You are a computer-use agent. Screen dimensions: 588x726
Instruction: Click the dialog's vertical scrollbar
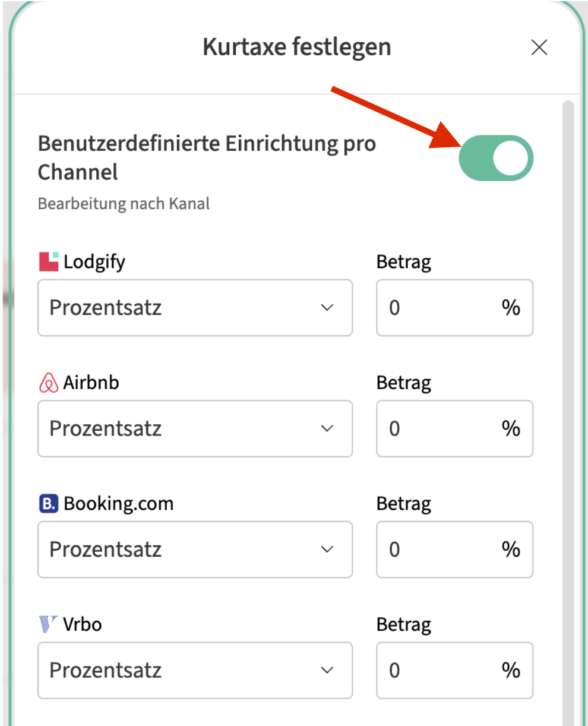568,356
